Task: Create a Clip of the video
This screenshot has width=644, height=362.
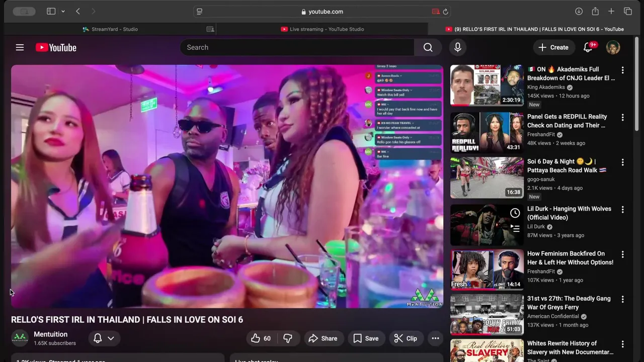Action: pos(406,338)
